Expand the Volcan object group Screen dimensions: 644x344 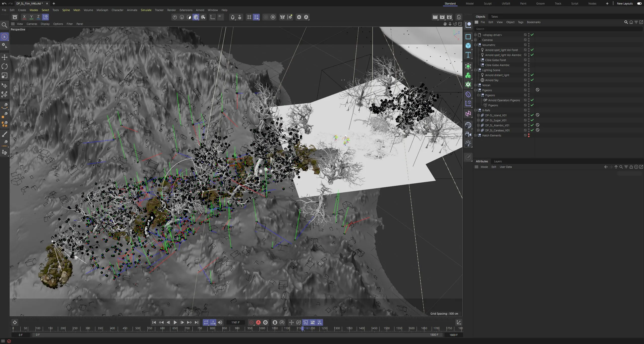[x=475, y=85]
